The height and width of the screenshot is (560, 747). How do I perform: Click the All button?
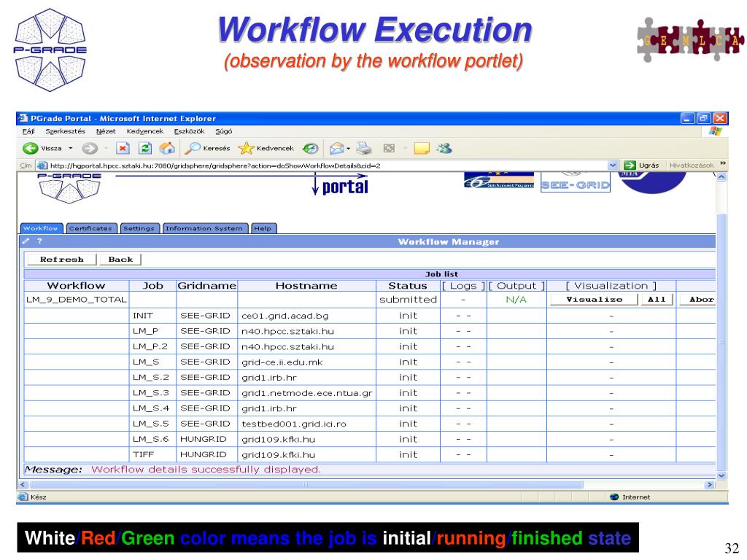657,299
